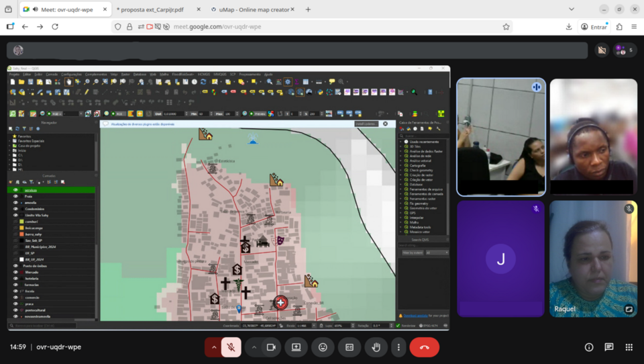This screenshot has height=364, width=644.
Task: Open the three-dot more options menu
Action: pyautogui.click(x=398, y=347)
